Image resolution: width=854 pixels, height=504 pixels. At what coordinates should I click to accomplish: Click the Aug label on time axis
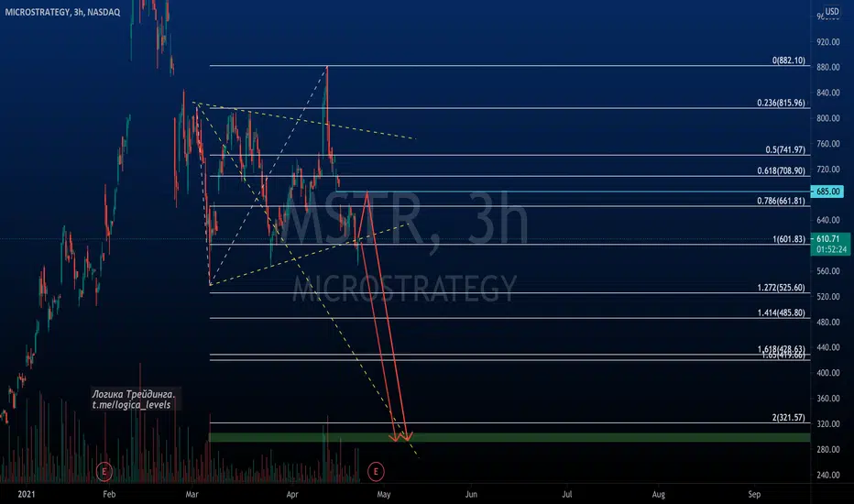659,494
